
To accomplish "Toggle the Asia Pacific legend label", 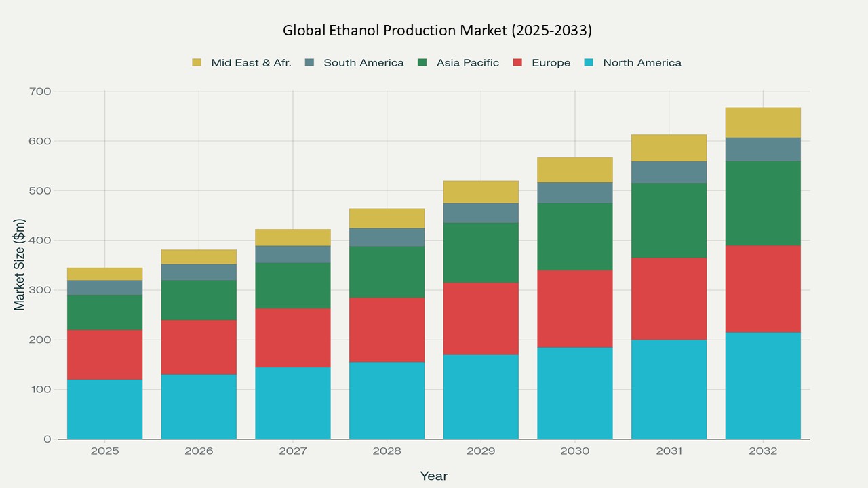I will [x=467, y=63].
